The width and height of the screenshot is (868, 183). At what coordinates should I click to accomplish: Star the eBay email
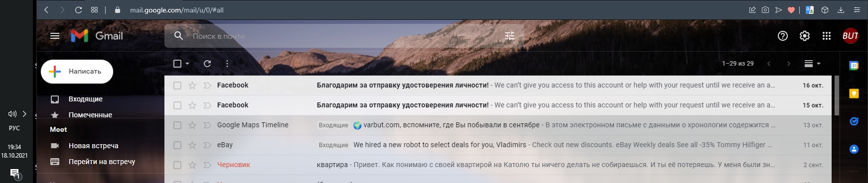tap(192, 145)
